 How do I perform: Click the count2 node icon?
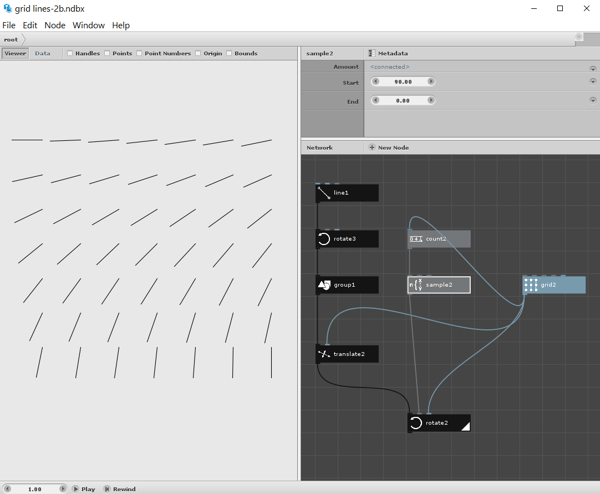[416, 239]
